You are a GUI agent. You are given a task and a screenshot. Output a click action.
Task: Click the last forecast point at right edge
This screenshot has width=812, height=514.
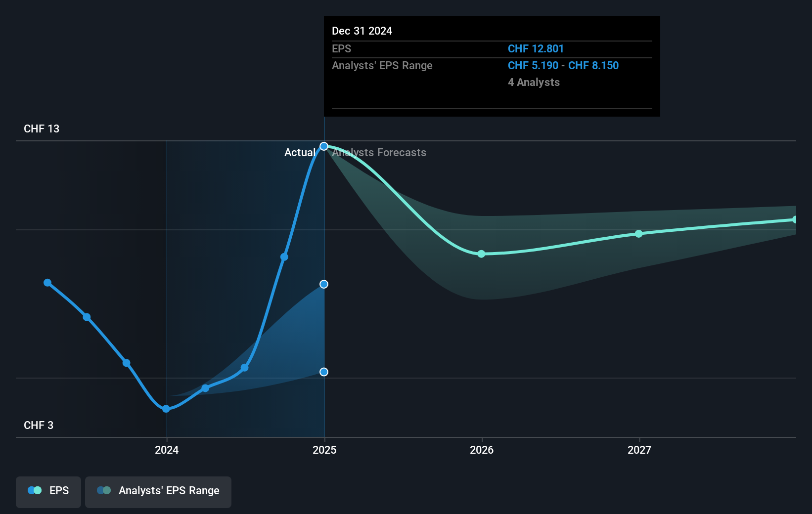pyautogui.click(x=795, y=219)
